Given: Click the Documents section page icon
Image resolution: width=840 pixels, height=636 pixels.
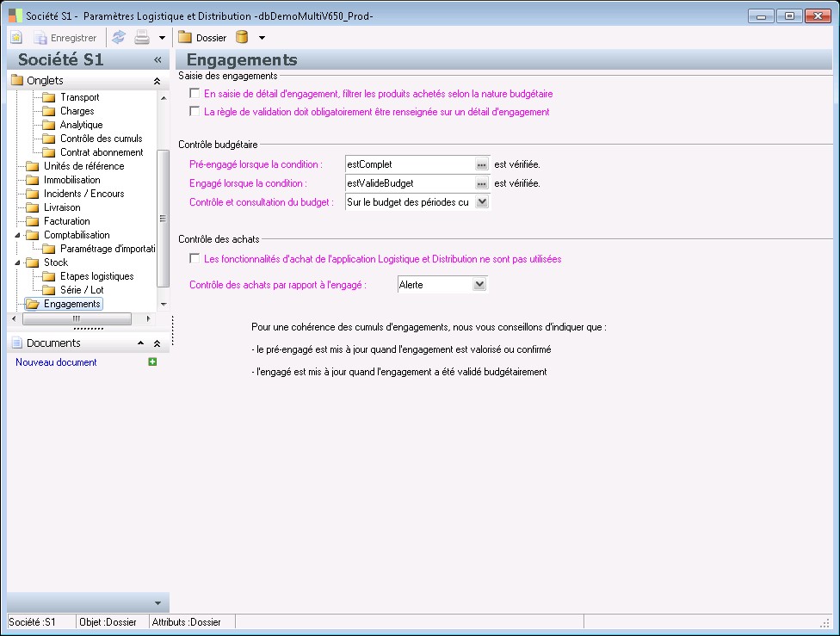Looking at the screenshot, I should (x=17, y=343).
